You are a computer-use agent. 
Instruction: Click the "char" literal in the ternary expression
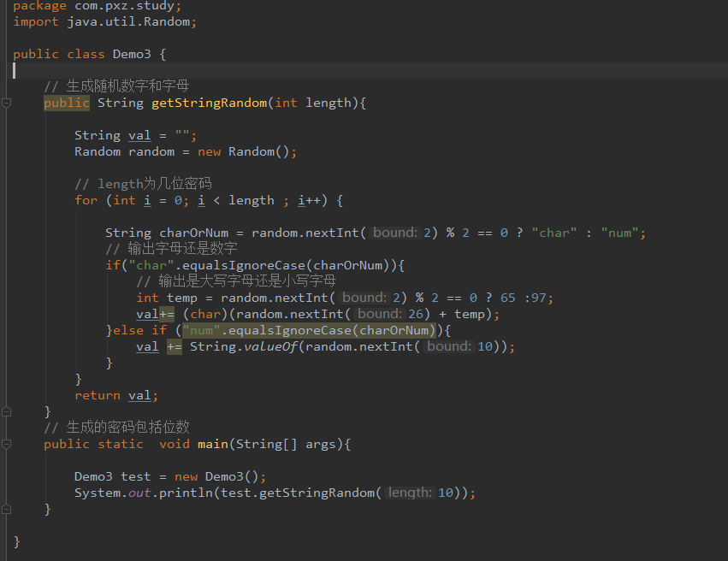(x=554, y=233)
